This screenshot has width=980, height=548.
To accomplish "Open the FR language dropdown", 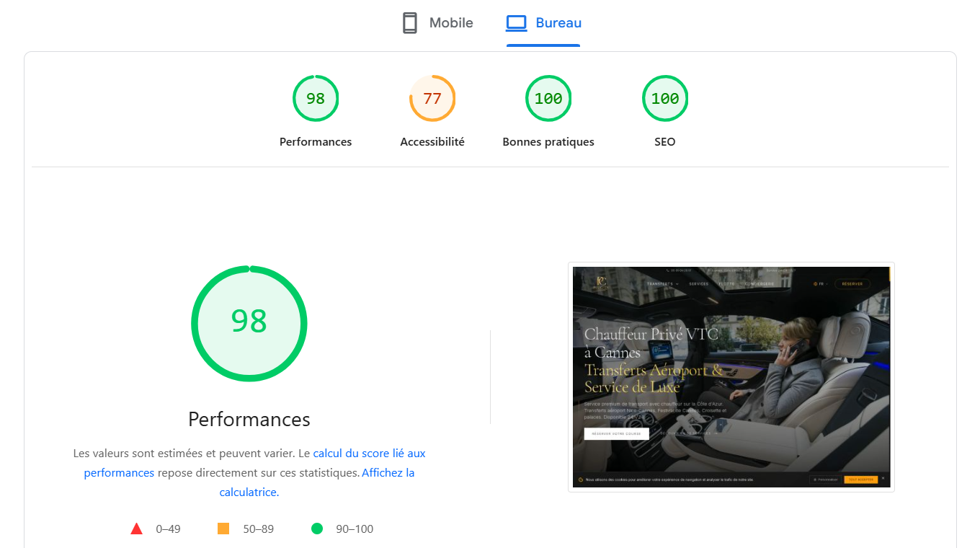I will [x=821, y=284].
